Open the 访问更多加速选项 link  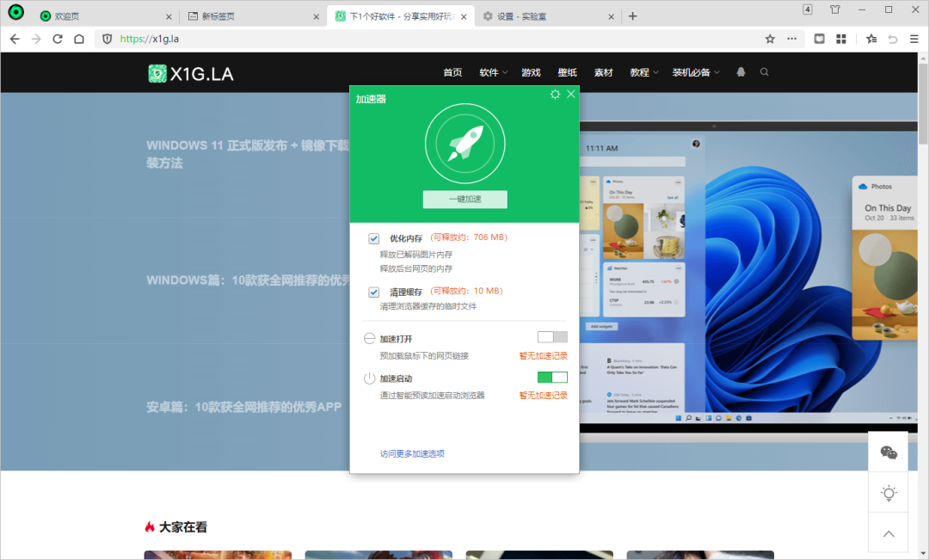coord(412,454)
